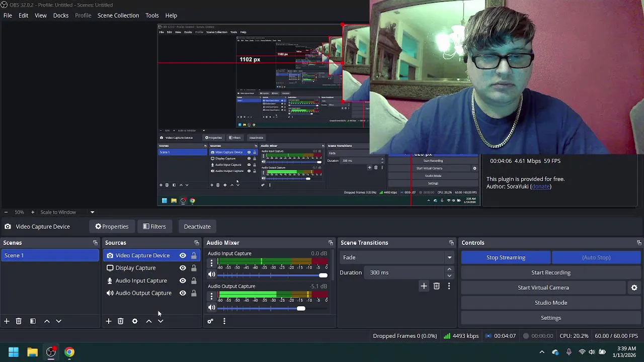Open Filters for the selected source

[154, 227]
